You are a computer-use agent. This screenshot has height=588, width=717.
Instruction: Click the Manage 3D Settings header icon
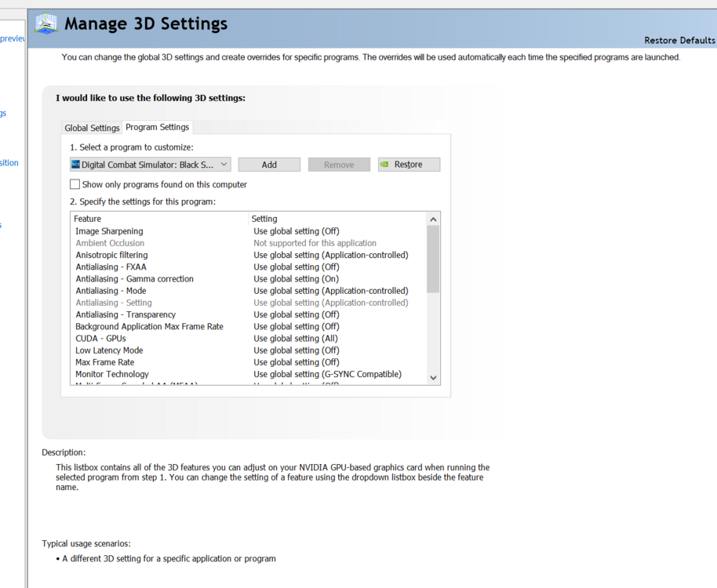click(x=47, y=24)
